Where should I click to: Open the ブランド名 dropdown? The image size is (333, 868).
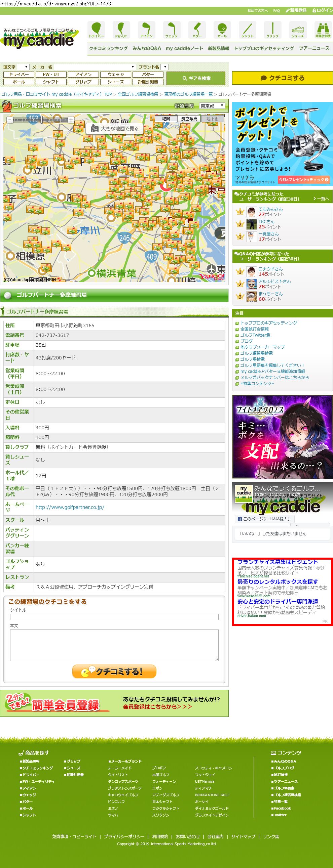click(x=164, y=67)
